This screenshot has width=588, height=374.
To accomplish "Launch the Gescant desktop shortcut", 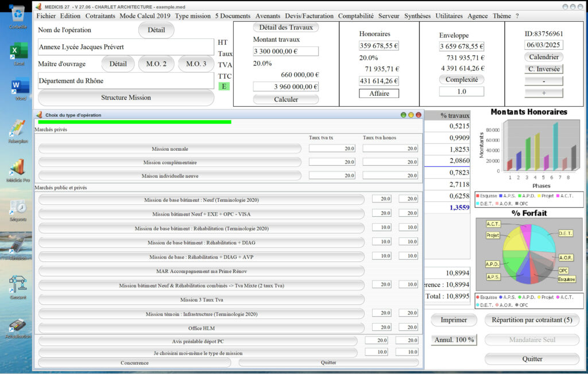I will (18, 288).
